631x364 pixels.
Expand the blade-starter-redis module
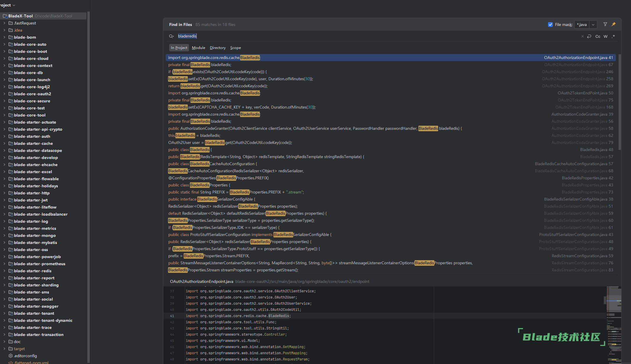point(4,271)
